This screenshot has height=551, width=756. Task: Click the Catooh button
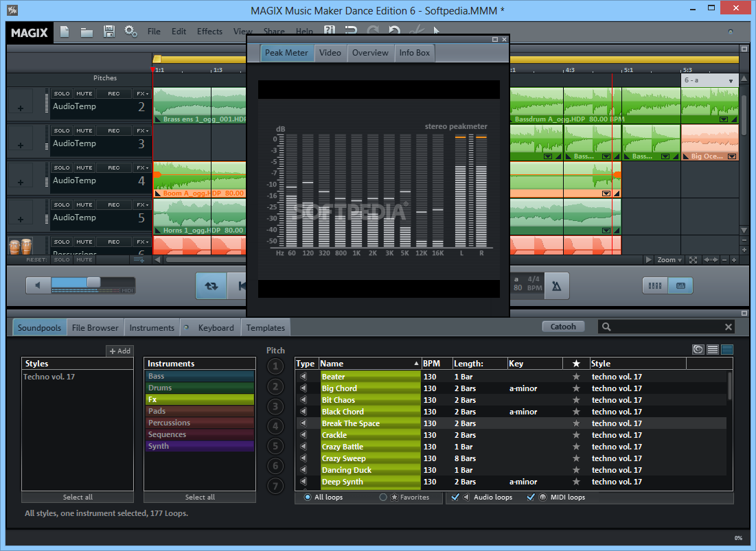click(563, 327)
